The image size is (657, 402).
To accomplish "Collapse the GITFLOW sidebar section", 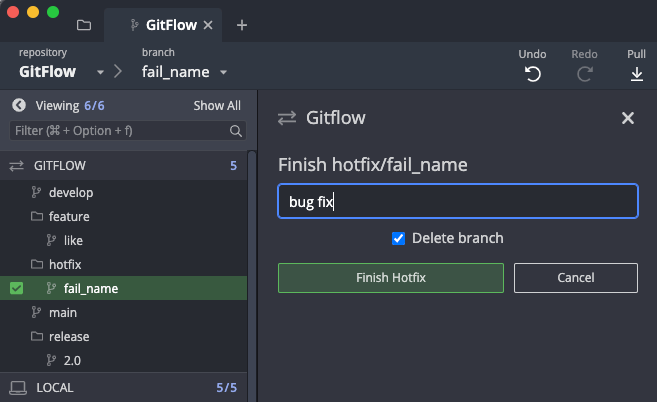I will (x=62, y=166).
